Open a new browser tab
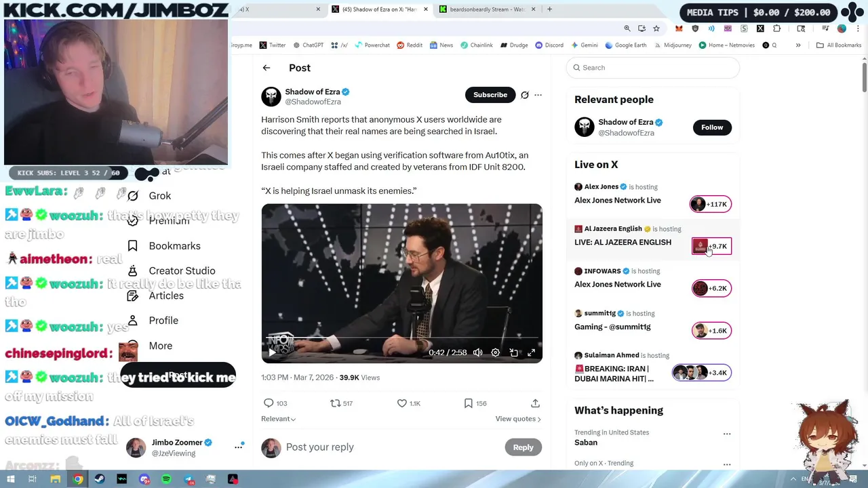Screen dimensions: 868x488 (x=549, y=9)
